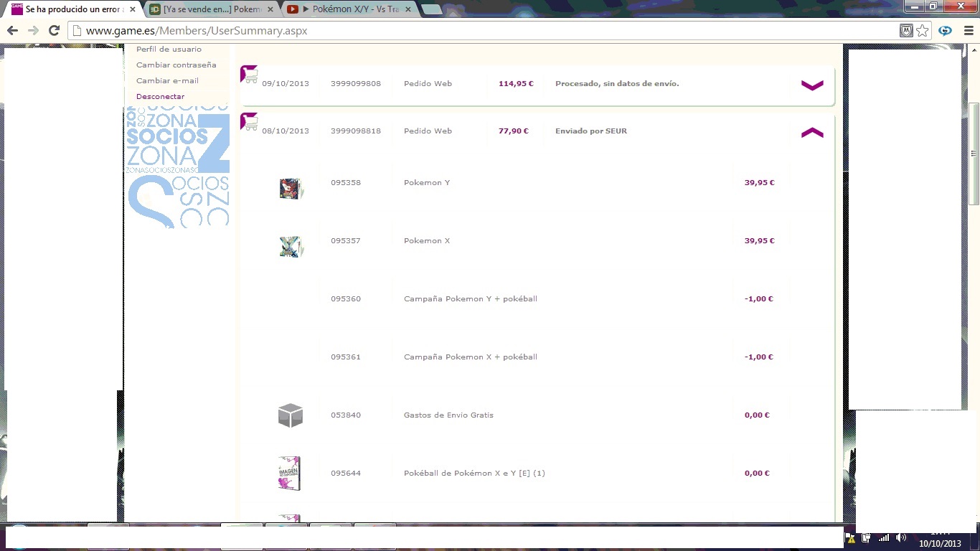Click the Pokéball de Pokémon product image
The height and width of the screenshot is (551, 980).
coord(289,474)
